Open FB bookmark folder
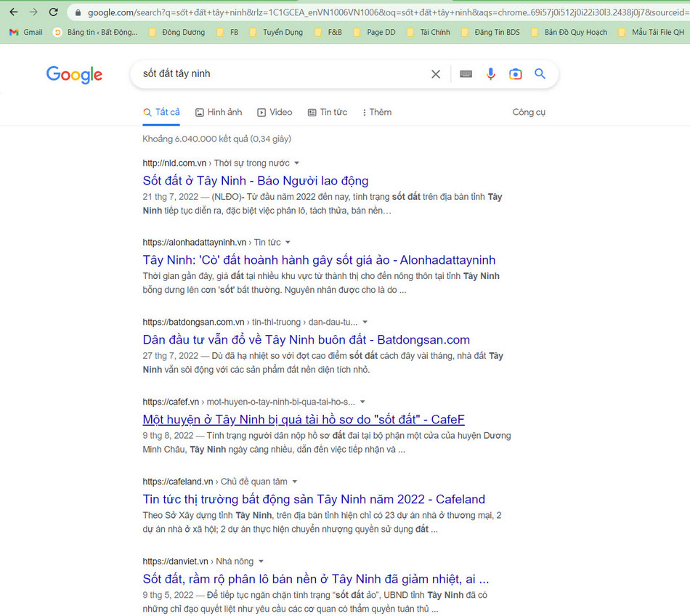Viewport: 690px width, 616px height. click(227, 32)
